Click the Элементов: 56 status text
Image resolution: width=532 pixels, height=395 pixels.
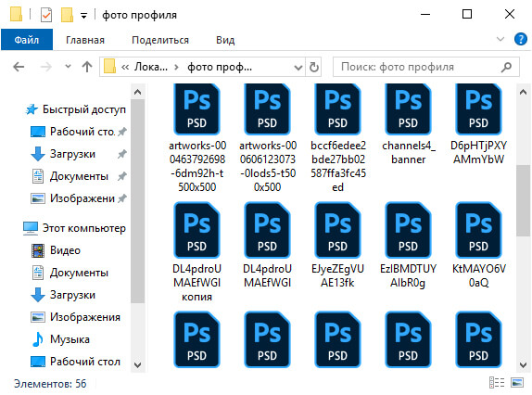[50, 384]
